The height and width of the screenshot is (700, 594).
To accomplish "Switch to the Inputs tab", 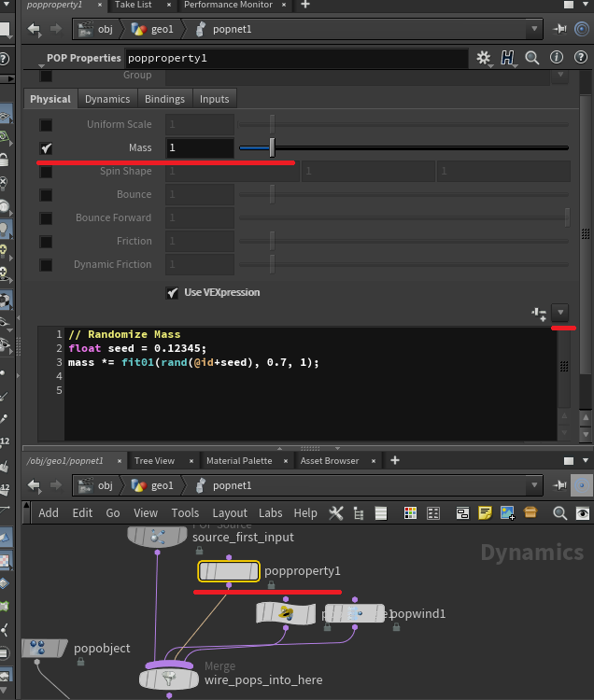I will coord(215,99).
